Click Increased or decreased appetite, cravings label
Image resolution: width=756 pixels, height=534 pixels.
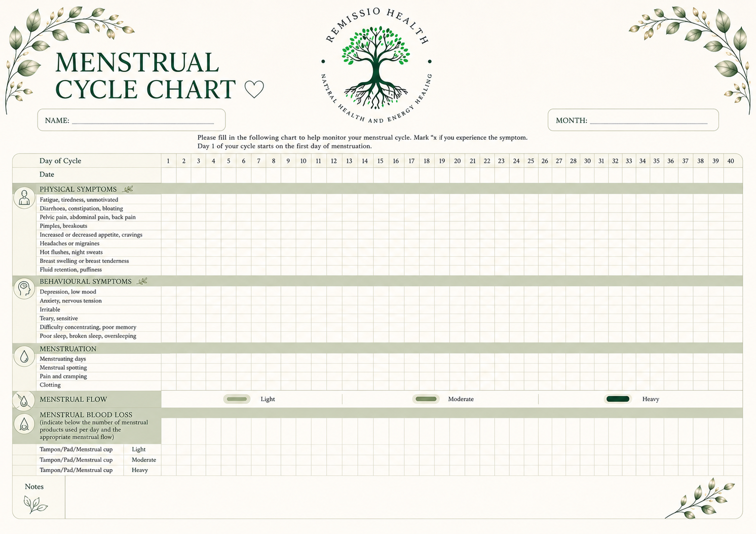pyautogui.click(x=91, y=235)
